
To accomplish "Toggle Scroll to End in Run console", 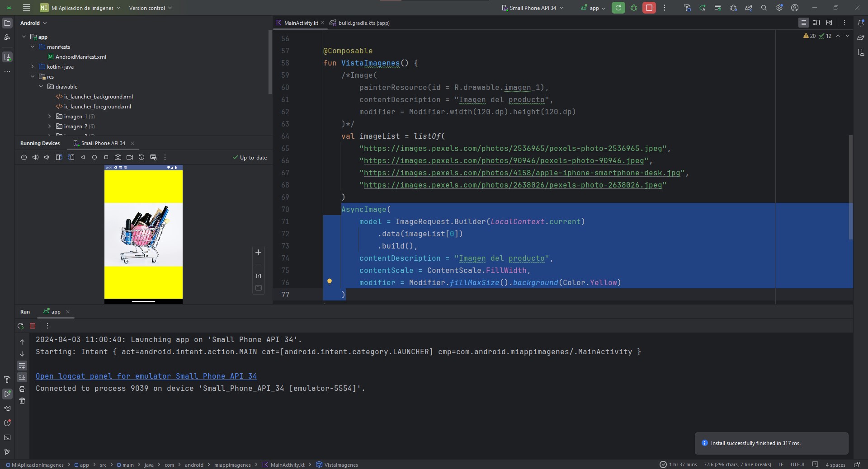I will pos(22,377).
